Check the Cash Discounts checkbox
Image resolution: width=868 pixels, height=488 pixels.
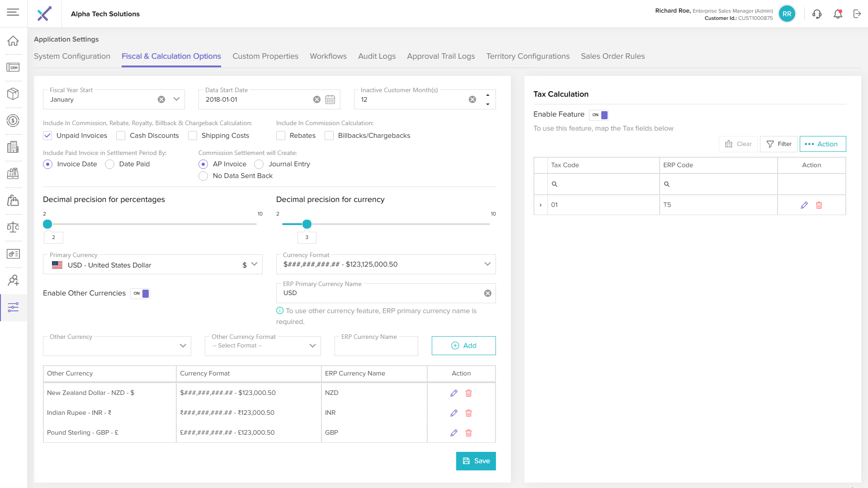(121, 136)
